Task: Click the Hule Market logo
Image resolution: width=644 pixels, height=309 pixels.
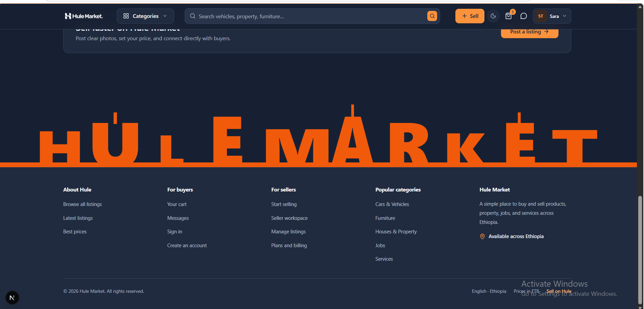Action: coord(84,16)
